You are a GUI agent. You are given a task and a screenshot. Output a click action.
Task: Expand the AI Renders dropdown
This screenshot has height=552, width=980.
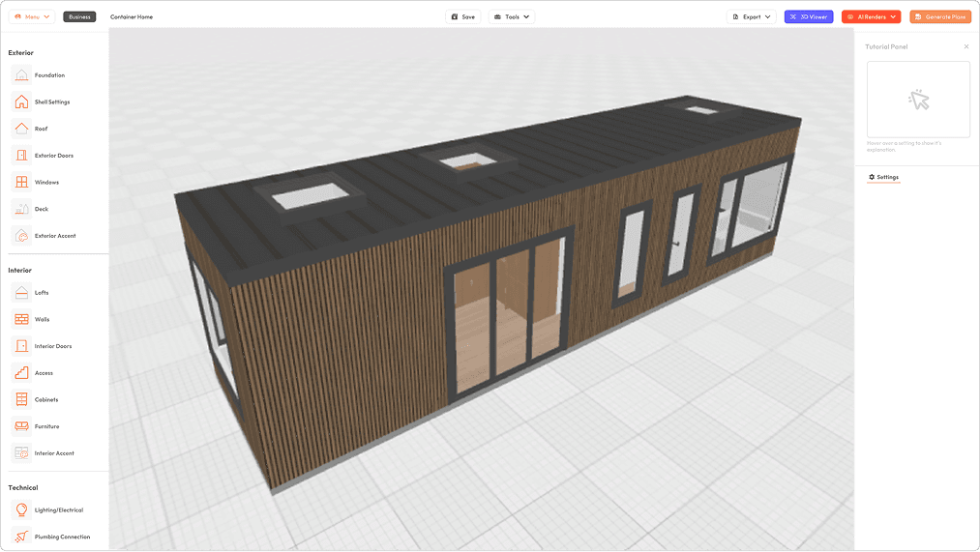click(872, 16)
